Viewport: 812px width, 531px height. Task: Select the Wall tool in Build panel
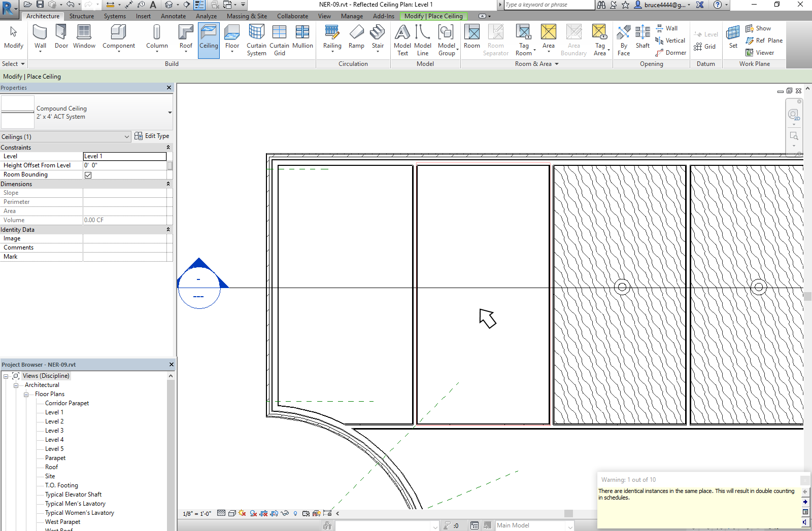(40, 38)
